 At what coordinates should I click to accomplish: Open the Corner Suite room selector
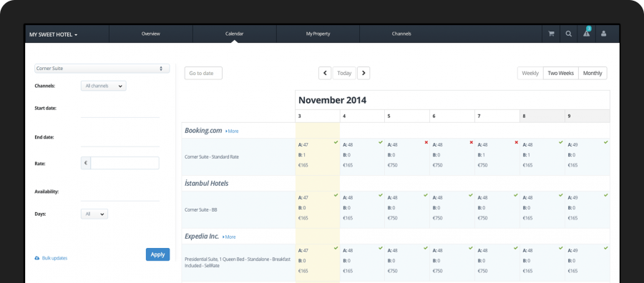102,69
